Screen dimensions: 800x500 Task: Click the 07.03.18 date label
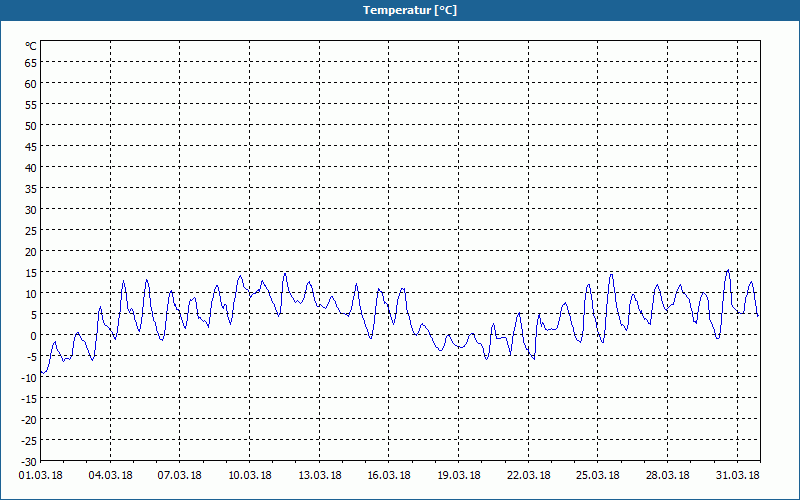click(x=180, y=475)
